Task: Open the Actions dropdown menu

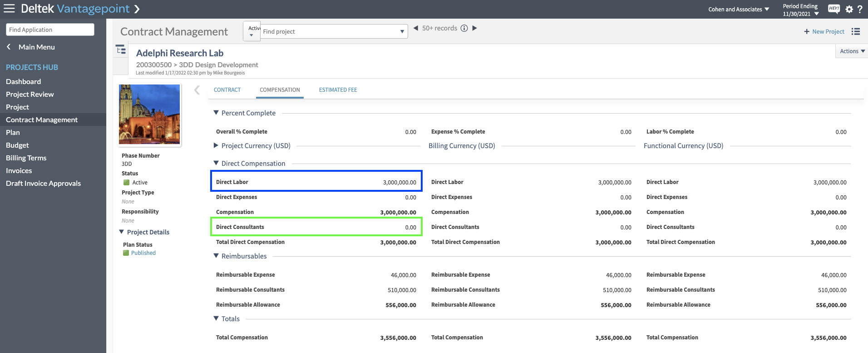Action: (852, 51)
